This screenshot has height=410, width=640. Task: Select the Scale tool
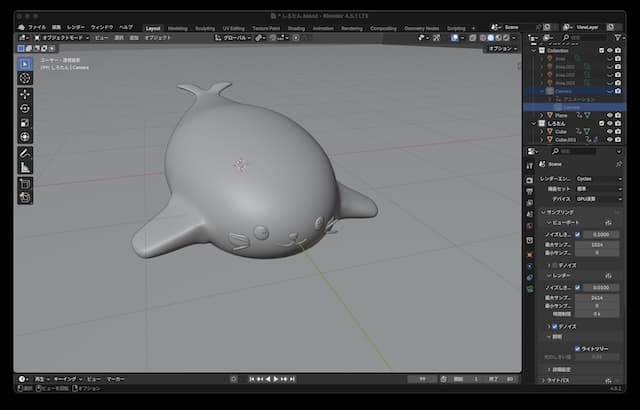coord(25,123)
